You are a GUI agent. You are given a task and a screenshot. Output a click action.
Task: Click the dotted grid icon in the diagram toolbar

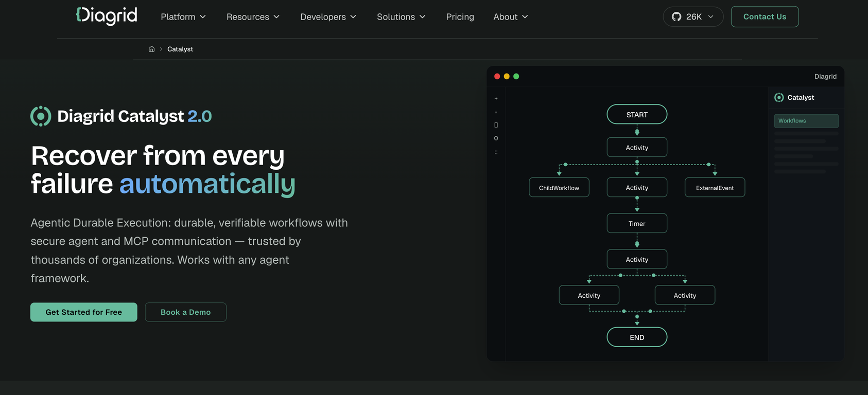496,152
